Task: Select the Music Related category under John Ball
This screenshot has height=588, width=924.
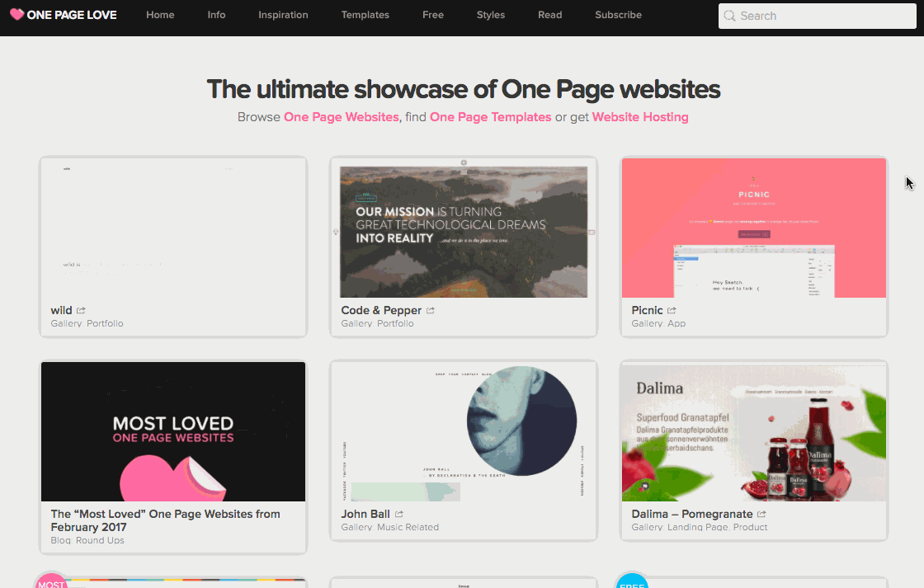Action: 408,527
